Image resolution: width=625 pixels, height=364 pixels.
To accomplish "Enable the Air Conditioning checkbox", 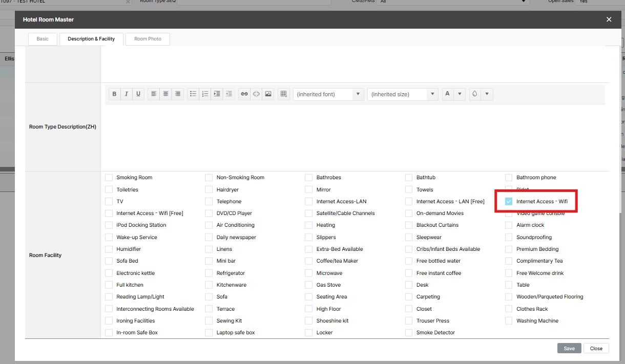I will pyautogui.click(x=209, y=225).
